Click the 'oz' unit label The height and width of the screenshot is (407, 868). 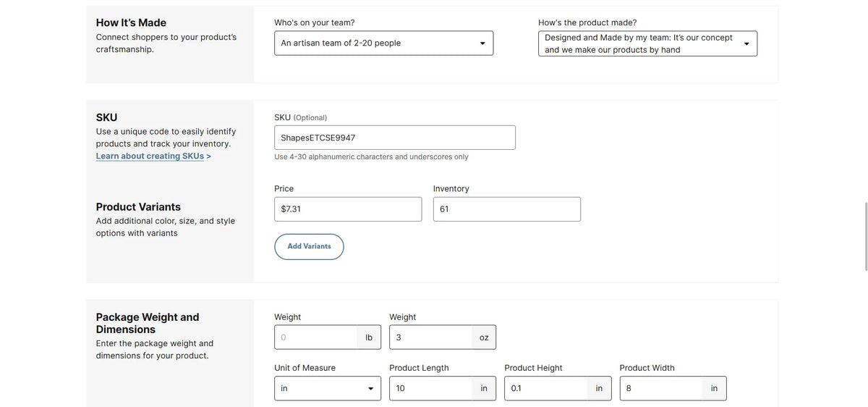coord(484,337)
